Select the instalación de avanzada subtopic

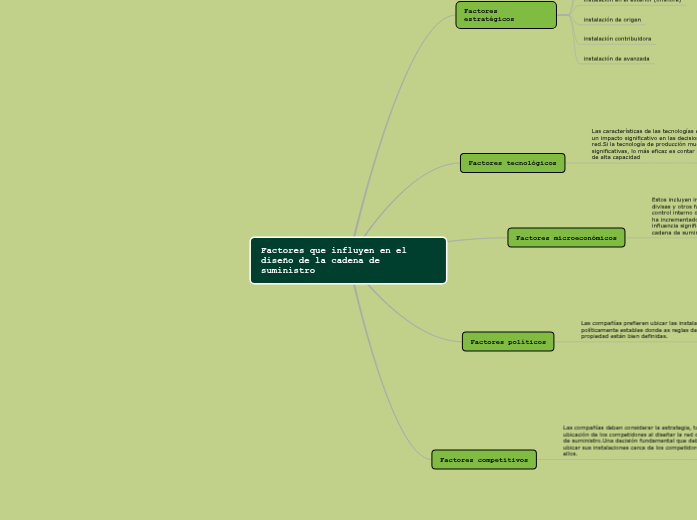(616, 59)
